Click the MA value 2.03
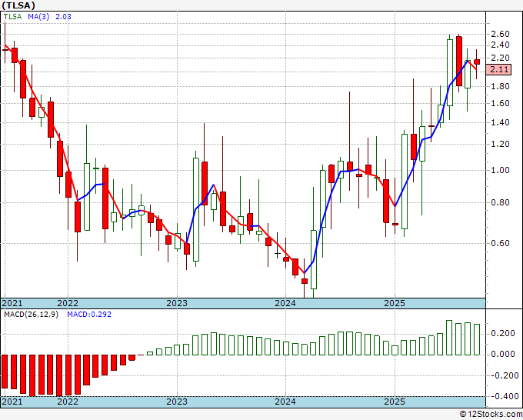 [63, 17]
